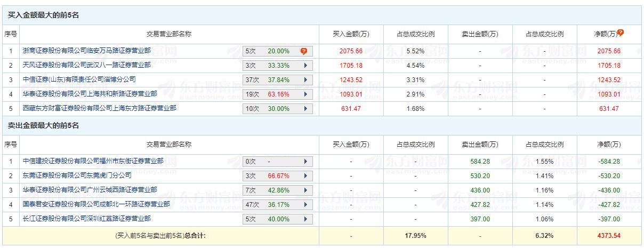644x248 pixels.
Task: Open 中信证券(山东)淄博分公司 link
Action: click(79, 79)
